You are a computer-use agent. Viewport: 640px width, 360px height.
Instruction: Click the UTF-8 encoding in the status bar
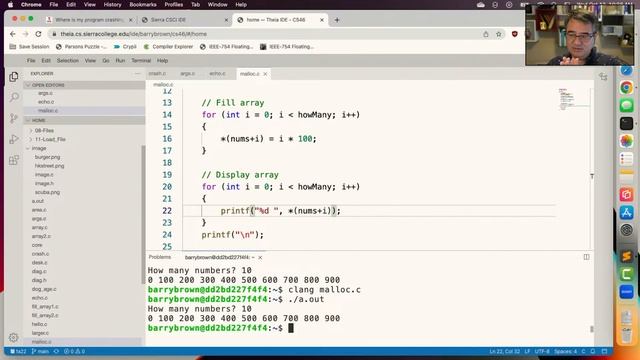542,351
